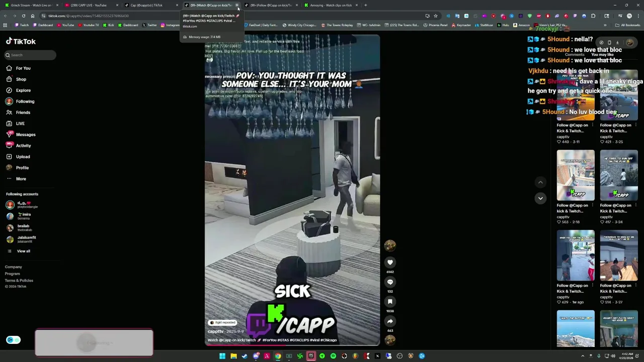Open the comments on the video
The image size is (644, 362).
[x=390, y=282]
